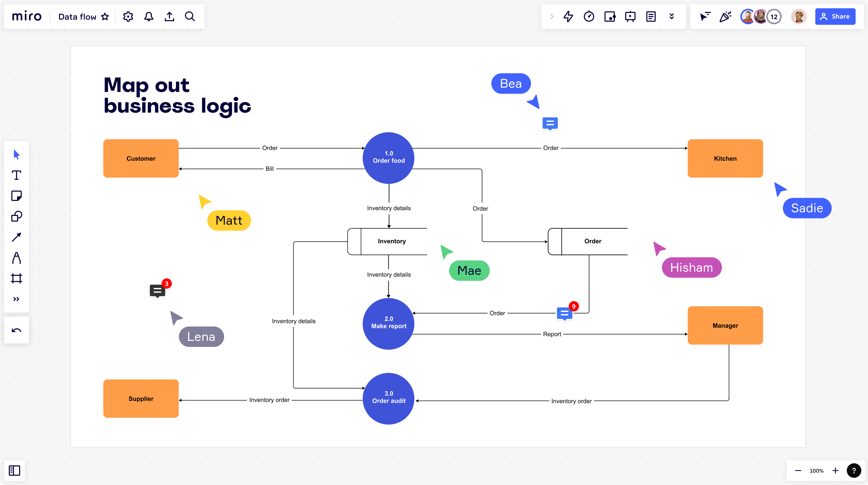
Task: Open the timer icon in top bar
Action: pos(589,17)
